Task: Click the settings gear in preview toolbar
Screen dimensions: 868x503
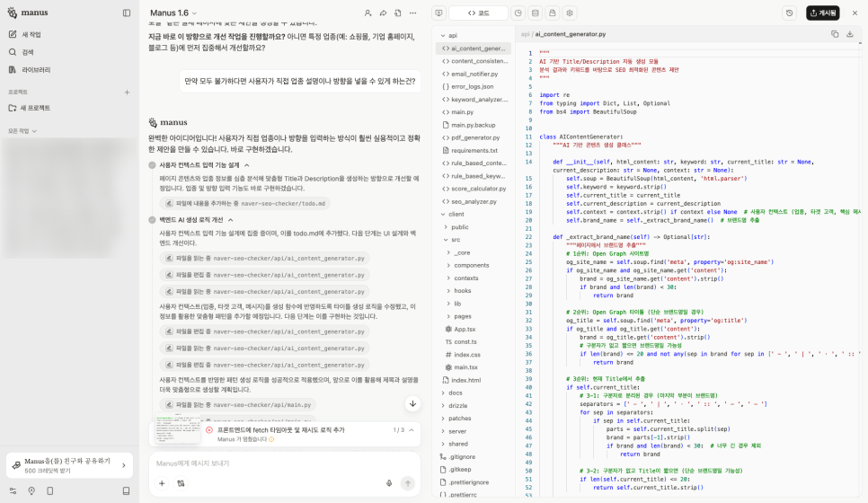Action: point(570,13)
